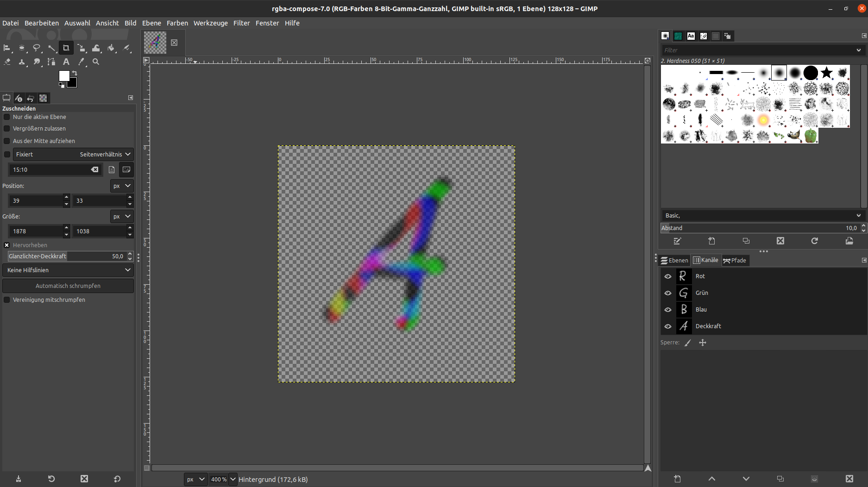Click the black background color swatch

coord(73,84)
